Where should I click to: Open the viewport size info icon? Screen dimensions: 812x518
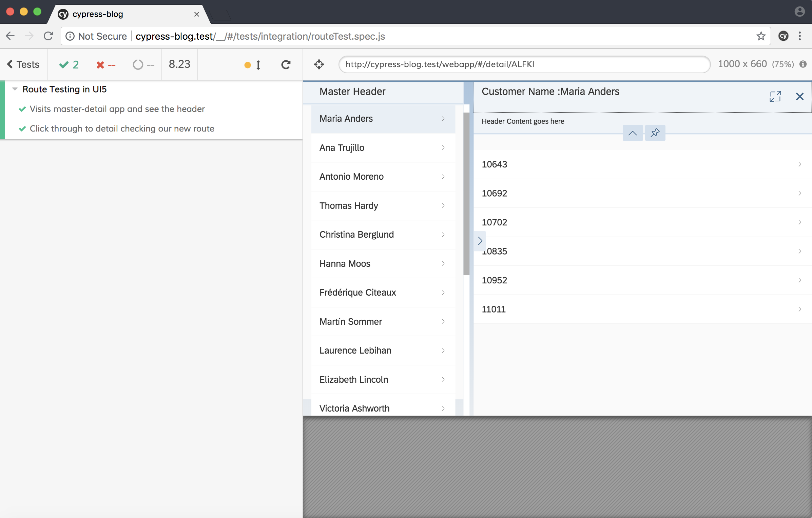click(x=803, y=64)
